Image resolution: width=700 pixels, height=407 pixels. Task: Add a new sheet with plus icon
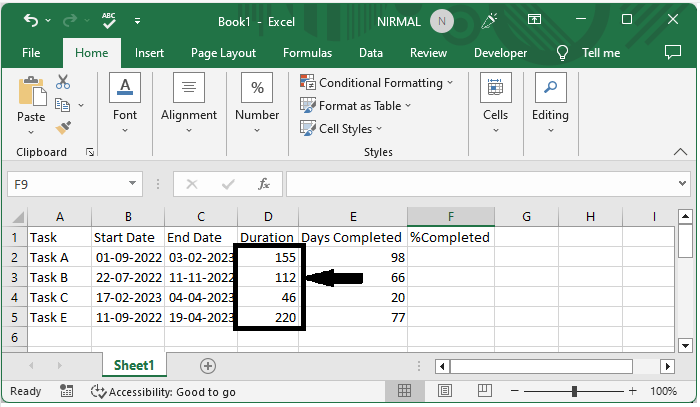208,366
